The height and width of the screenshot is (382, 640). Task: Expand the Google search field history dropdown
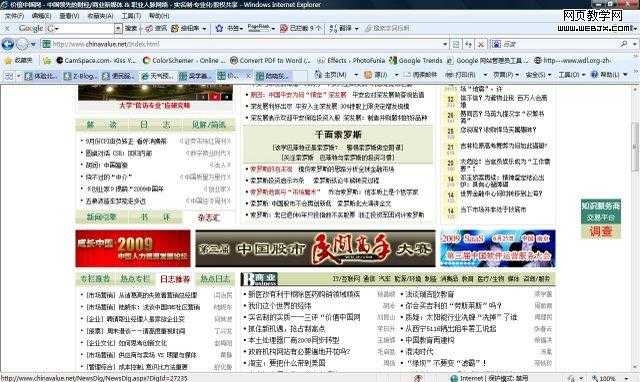pyautogui.click(x=118, y=29)
